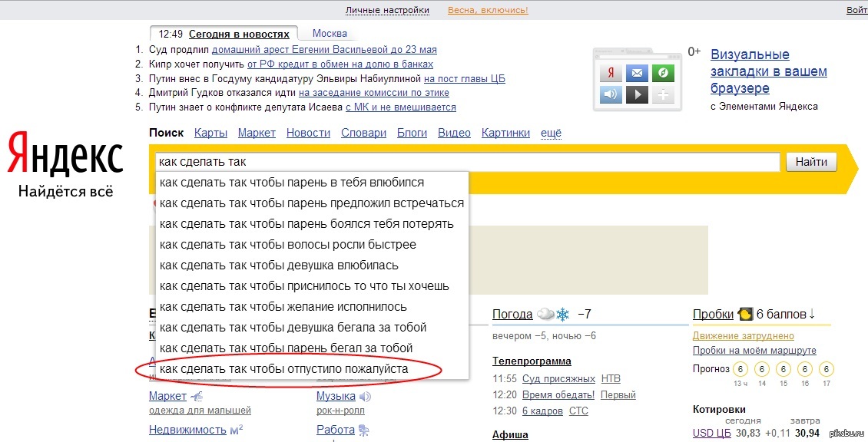Viewport: 868px width, 442px height.
Task: Open the 6 кадров program link
Action: pyautogui.click(x=542, y=411)
